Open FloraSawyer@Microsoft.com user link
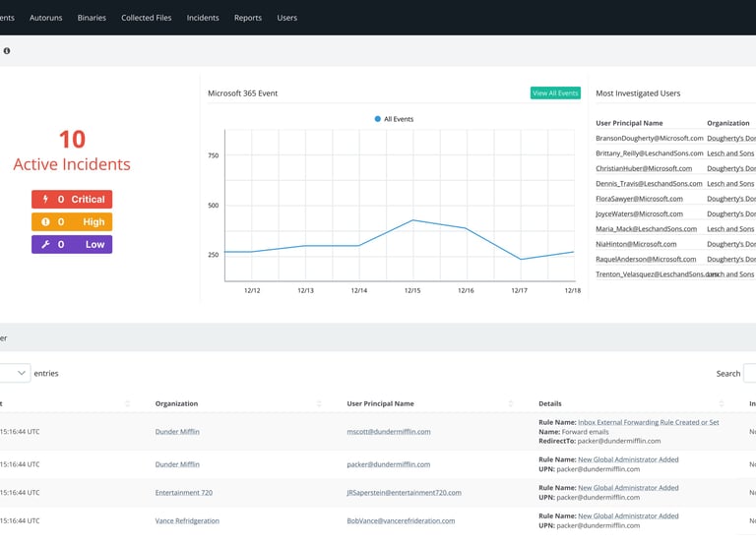 coord(639,199)
